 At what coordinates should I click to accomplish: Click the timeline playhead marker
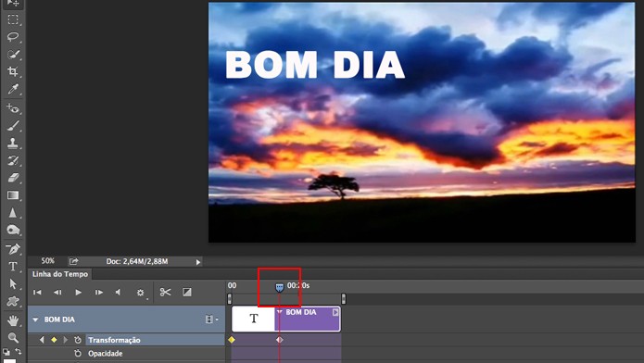(279, 287)
